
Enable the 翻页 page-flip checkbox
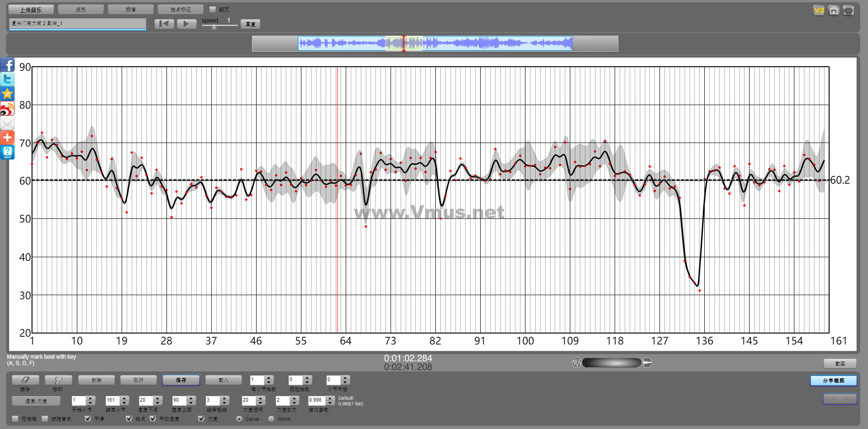tap(213, 10)
